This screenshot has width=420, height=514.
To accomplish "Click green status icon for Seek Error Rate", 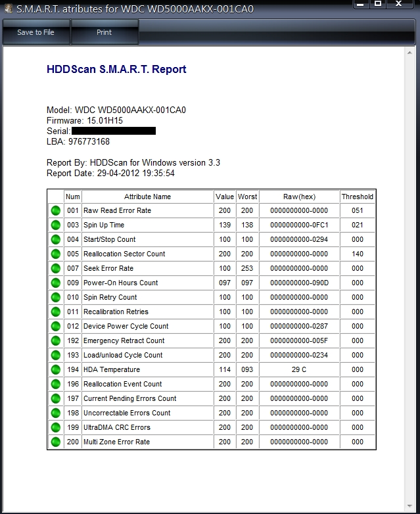I will [x=56, y=268].
